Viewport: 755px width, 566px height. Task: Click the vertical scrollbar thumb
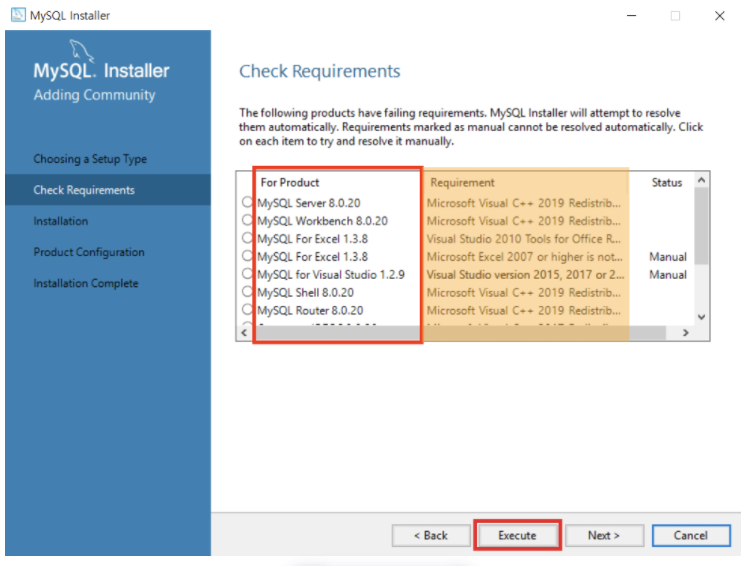tap(702, 225)
